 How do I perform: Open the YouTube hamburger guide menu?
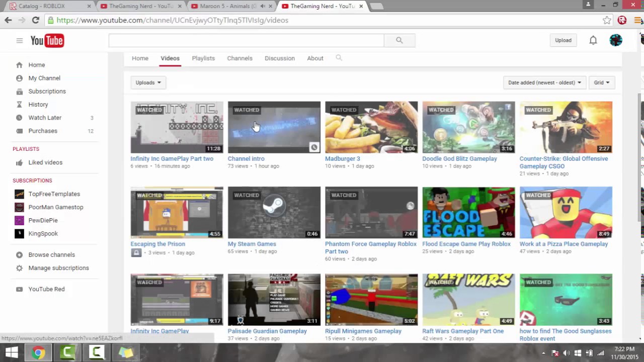click(19, 40)
